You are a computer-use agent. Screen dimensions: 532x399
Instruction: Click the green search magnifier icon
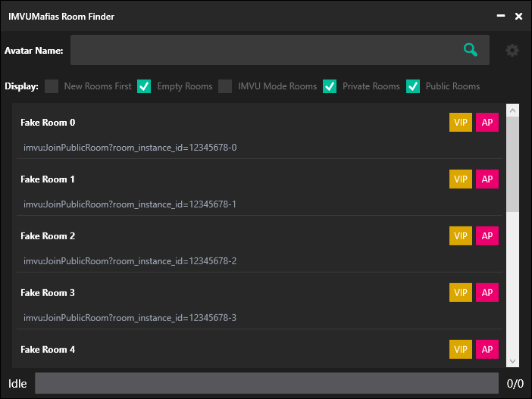point(471,50)
